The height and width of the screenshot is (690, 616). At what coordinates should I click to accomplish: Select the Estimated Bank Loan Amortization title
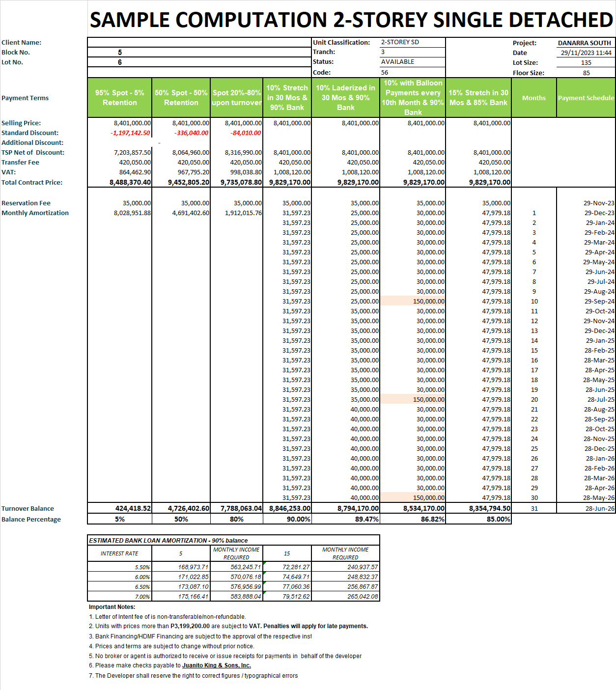168,540
